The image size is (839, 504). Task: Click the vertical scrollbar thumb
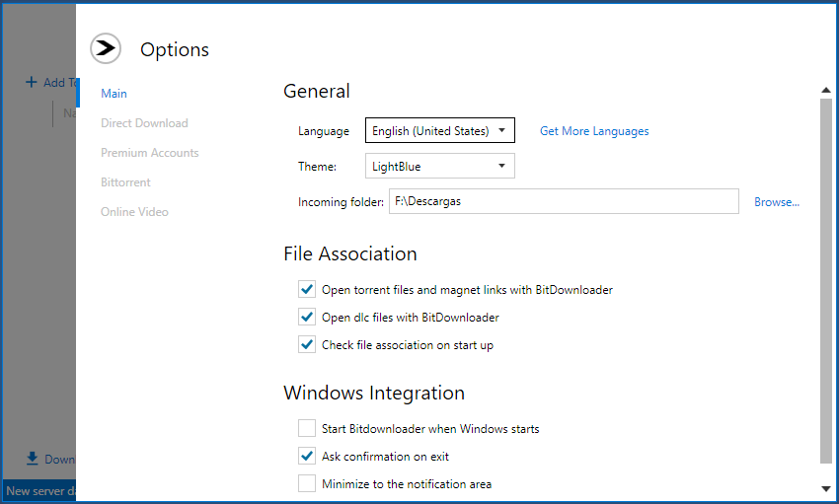pyautogui.click(x=825, y=281)
